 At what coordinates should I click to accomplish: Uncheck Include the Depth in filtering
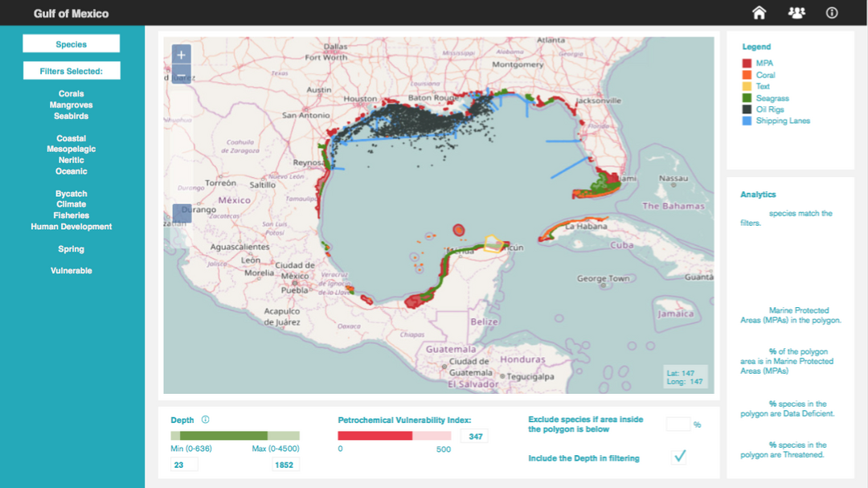click(679, 457)
